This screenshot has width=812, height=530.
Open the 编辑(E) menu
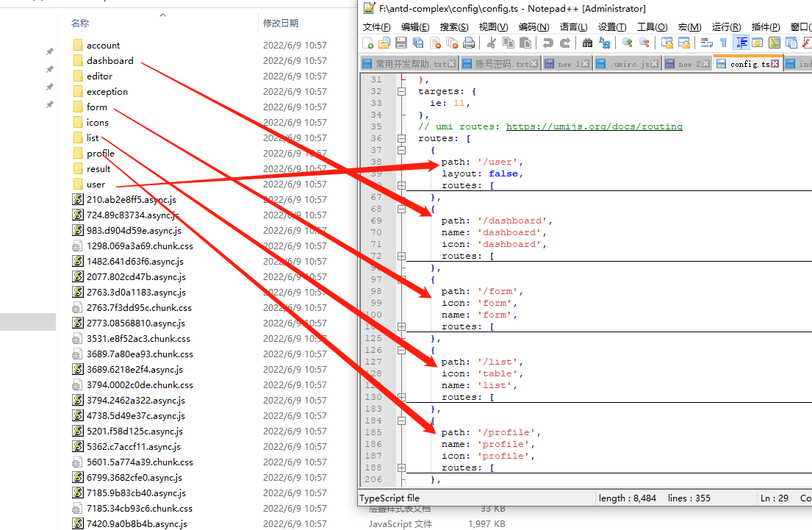pos(415,27)
